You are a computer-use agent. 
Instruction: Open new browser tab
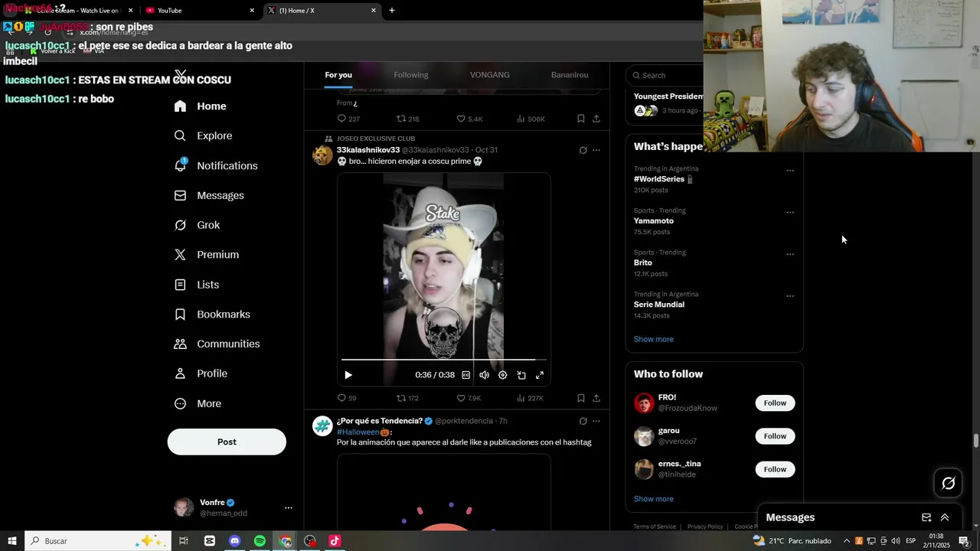pos(392,11)
